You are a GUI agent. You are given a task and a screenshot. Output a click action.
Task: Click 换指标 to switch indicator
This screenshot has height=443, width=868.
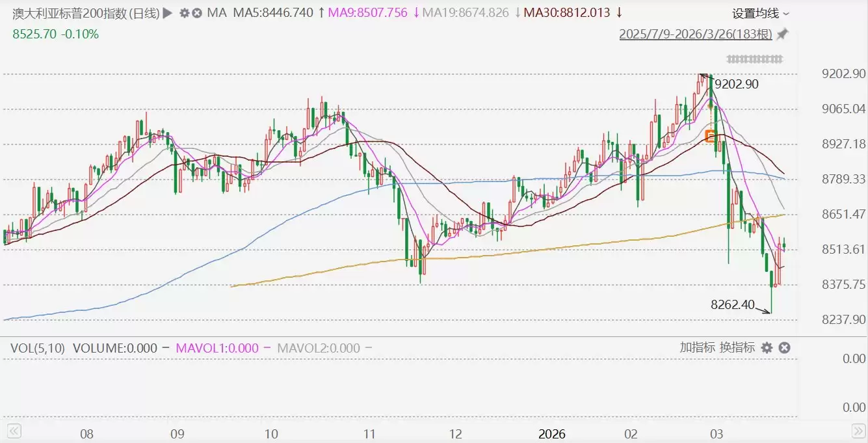pyautogui.click(x=737, y=347)
